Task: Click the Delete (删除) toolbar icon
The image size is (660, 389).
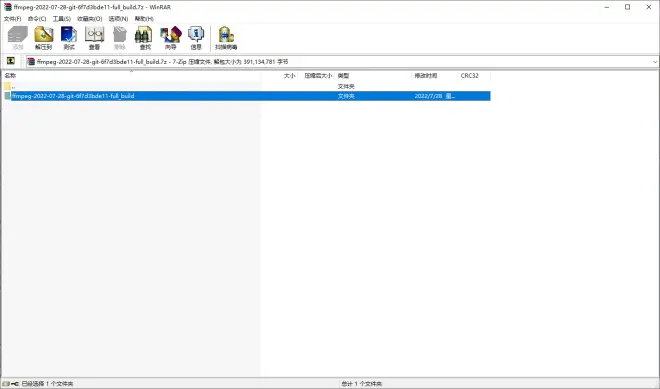Action: click(x=120, y=38)
